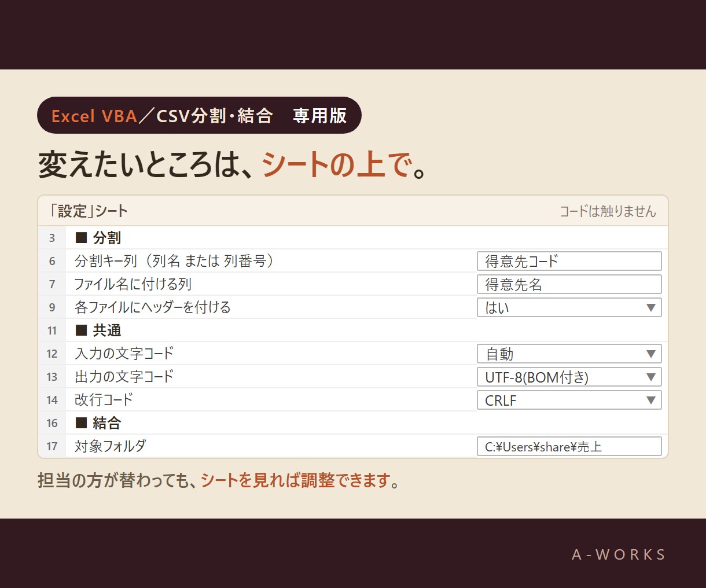The height and width of the screenshot is (588, 706).
Task: Select row number 17 header
Action: tap(52, 446)
